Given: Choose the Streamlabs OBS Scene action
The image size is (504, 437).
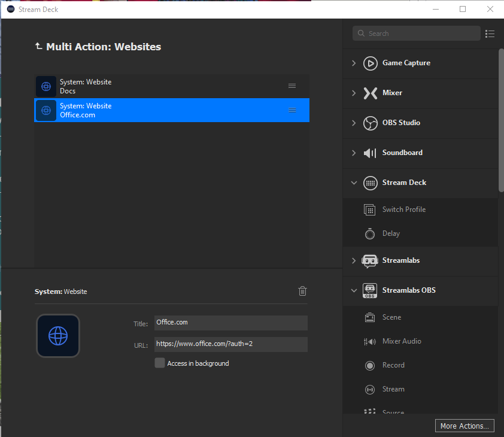Looking at the screenshot, I should (x=391, y=317).
